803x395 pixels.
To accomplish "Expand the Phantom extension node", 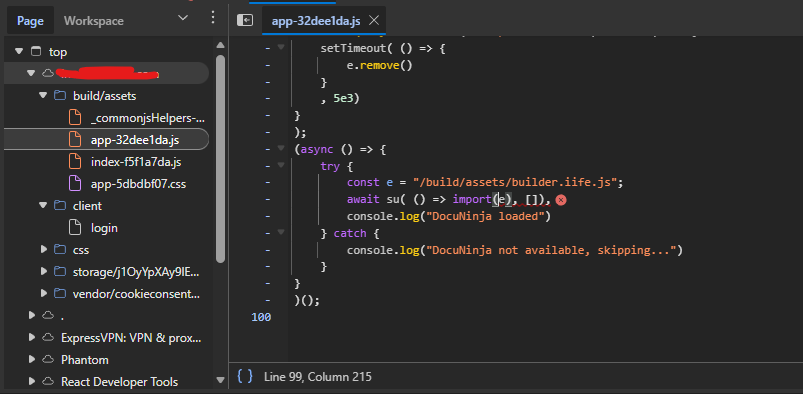I will [x=32, y=360].
